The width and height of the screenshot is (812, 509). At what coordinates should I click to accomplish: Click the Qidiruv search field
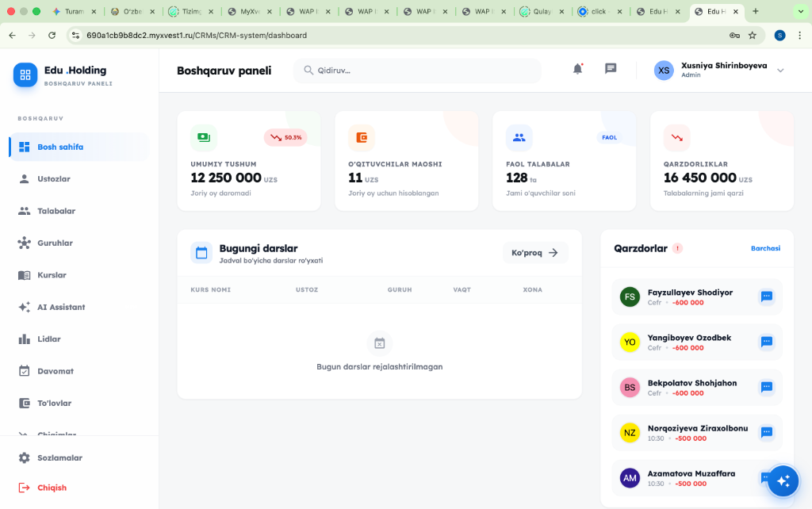coord(417,71)
